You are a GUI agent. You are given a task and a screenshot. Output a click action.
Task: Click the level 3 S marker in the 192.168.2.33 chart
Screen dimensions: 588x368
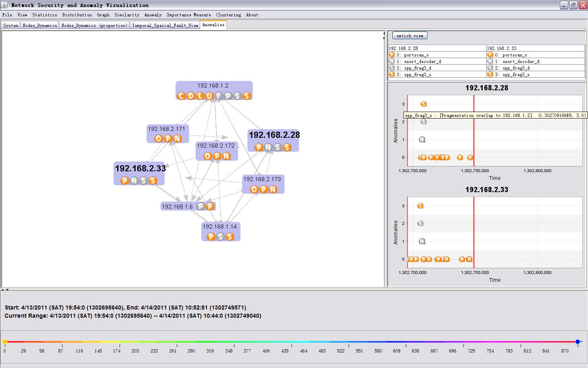421,206
